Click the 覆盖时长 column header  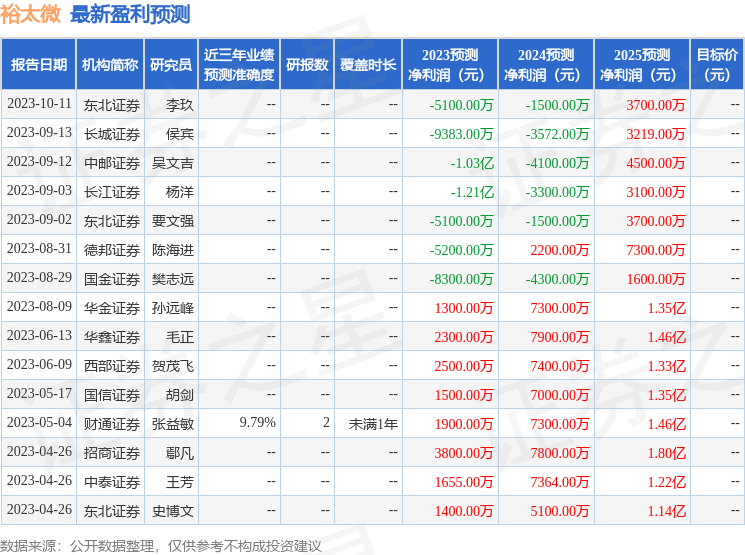click(x=368, y=65)
